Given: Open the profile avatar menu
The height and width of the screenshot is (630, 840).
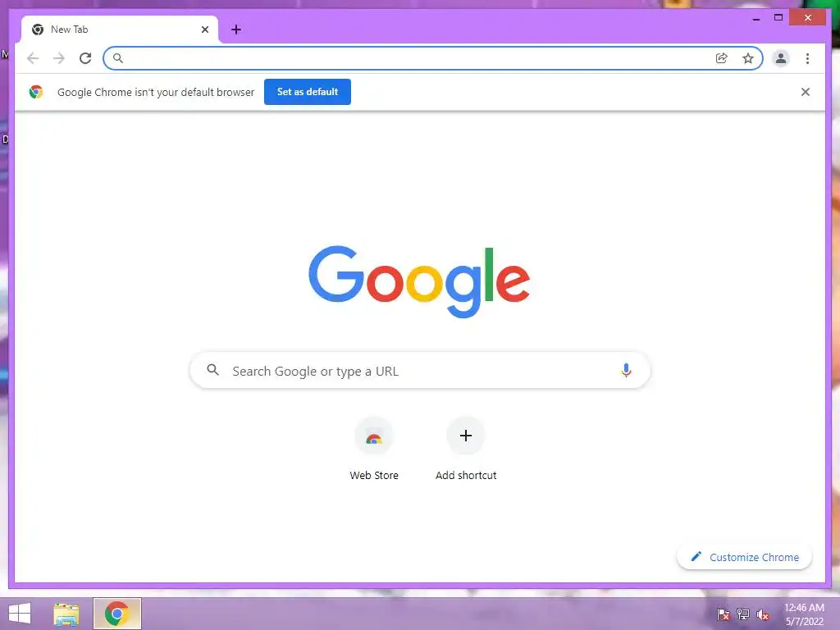Looking at the screenshot, I should [781, 58].
